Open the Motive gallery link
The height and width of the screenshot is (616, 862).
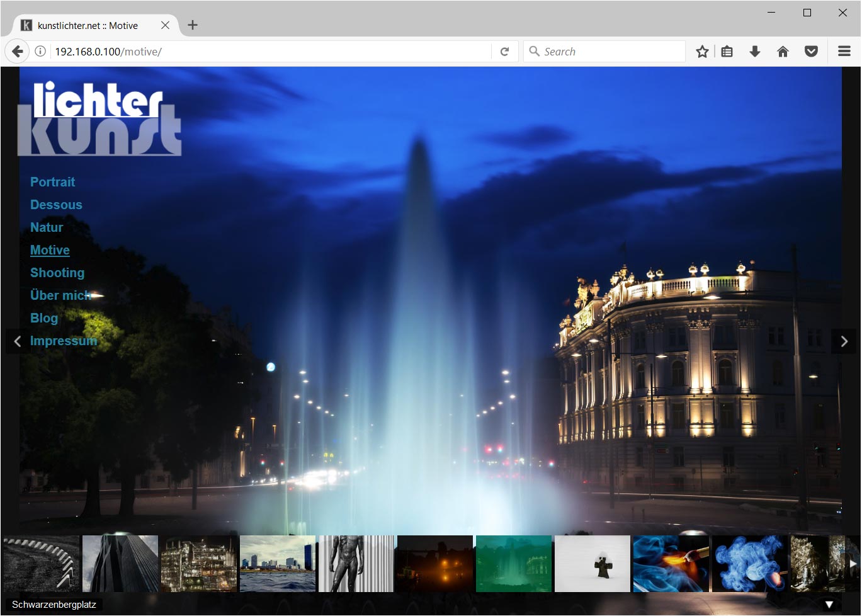(x=50, y=250)
